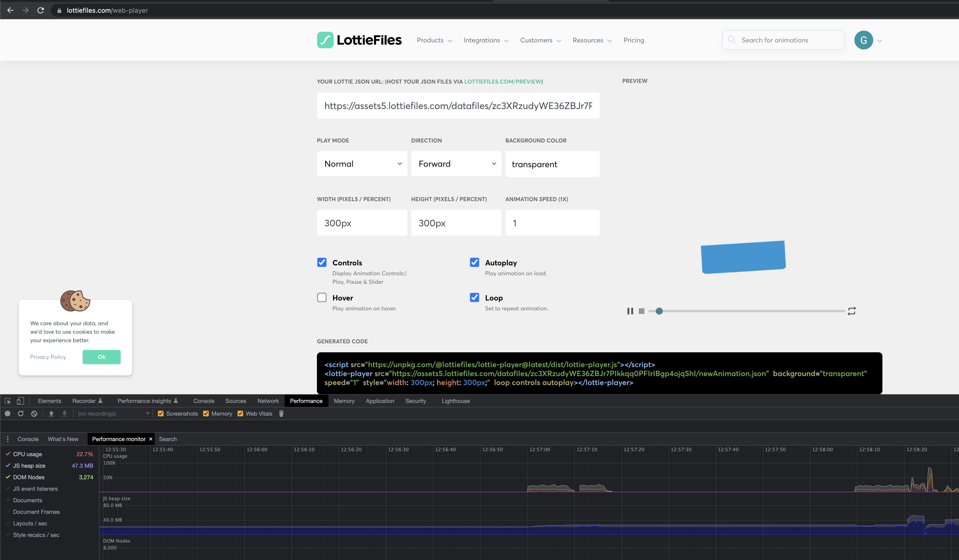
Task: Start a new performance recording
Action: [8, 414]
